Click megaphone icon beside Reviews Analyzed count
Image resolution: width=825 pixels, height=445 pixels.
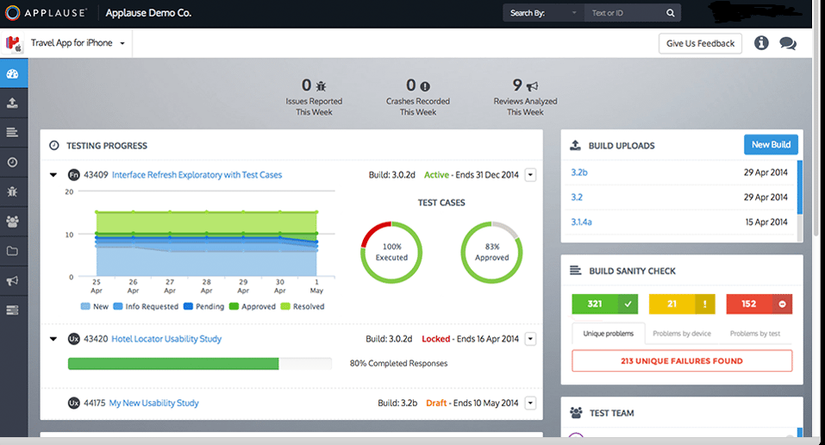coord(532,86)
